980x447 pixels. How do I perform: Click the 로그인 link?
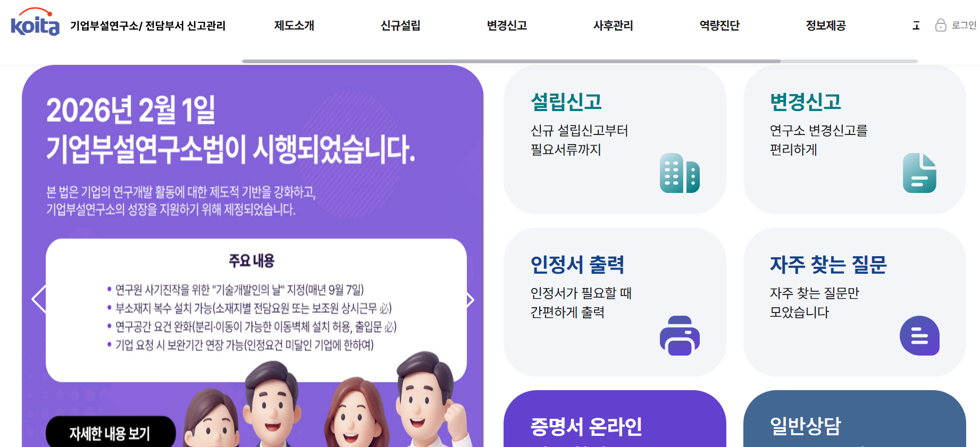(964, 25)
